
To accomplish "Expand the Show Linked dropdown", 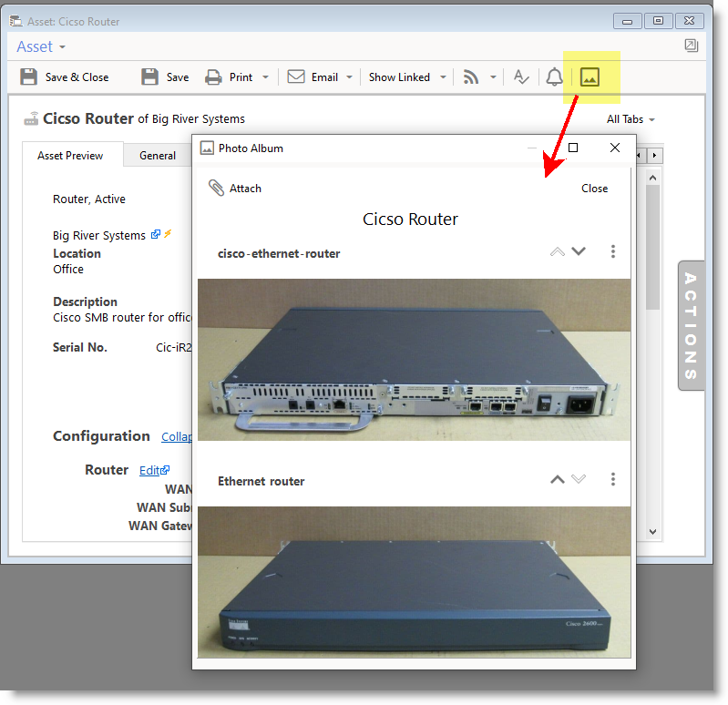I will tap(443, 77).
